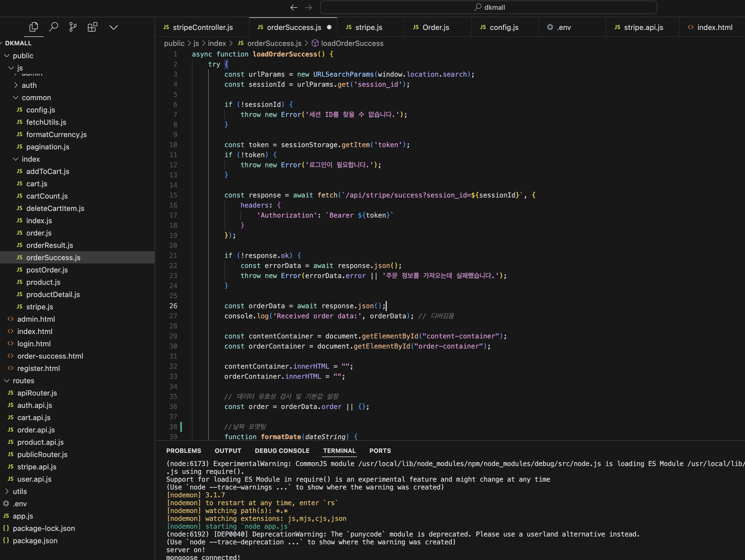
Task: Open stripe.api.js in the routes folder
Action: pos(37,467)
